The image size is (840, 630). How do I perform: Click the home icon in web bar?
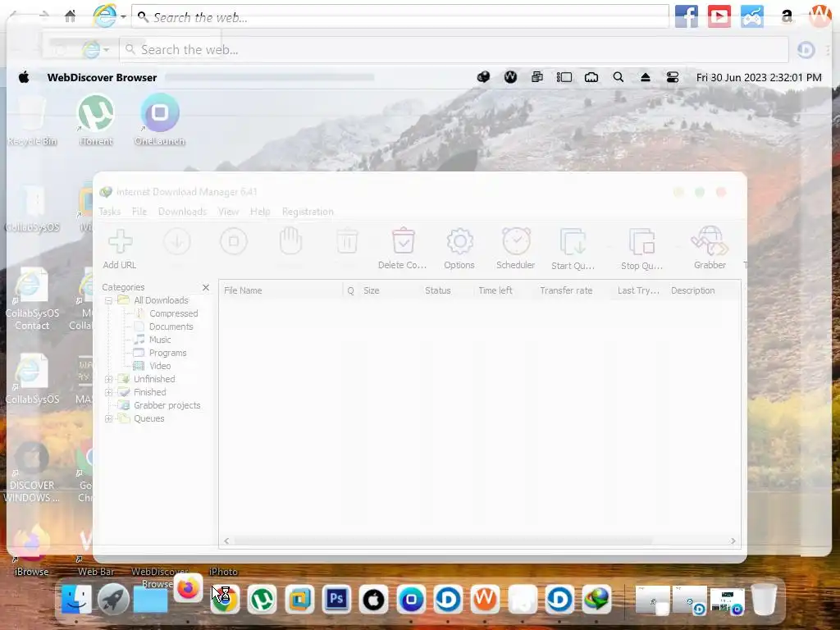70,16
